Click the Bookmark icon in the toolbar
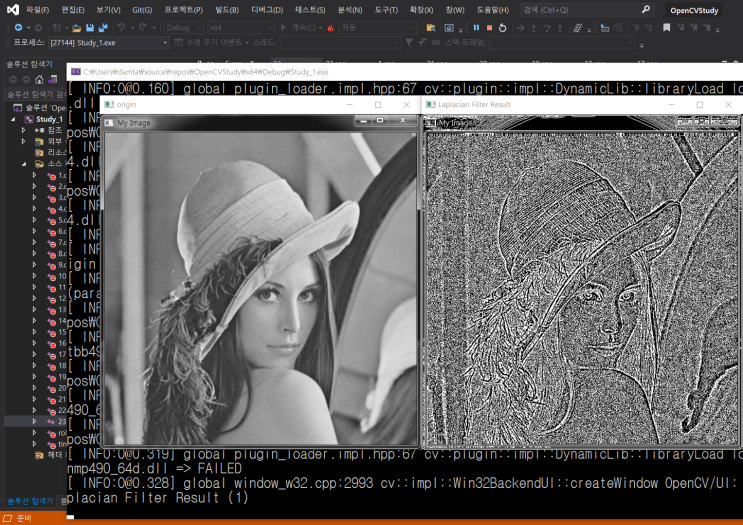The height and width of the screenshot is (525, 743). (667, 28)
